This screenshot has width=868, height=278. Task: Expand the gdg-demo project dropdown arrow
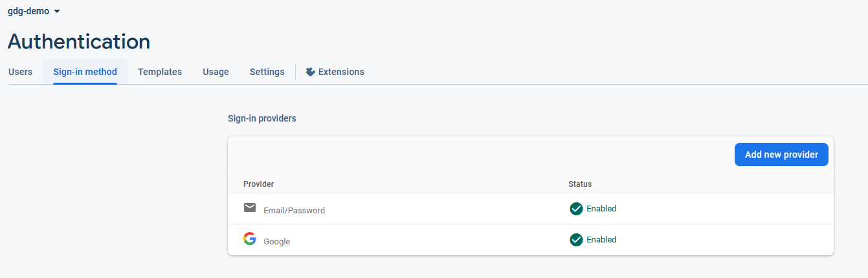57,12
